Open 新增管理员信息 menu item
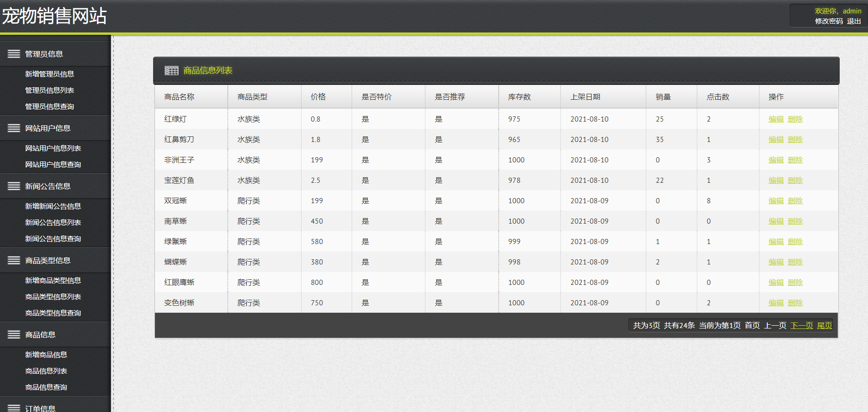Screen dimensions: 868x412 (50, 74)
